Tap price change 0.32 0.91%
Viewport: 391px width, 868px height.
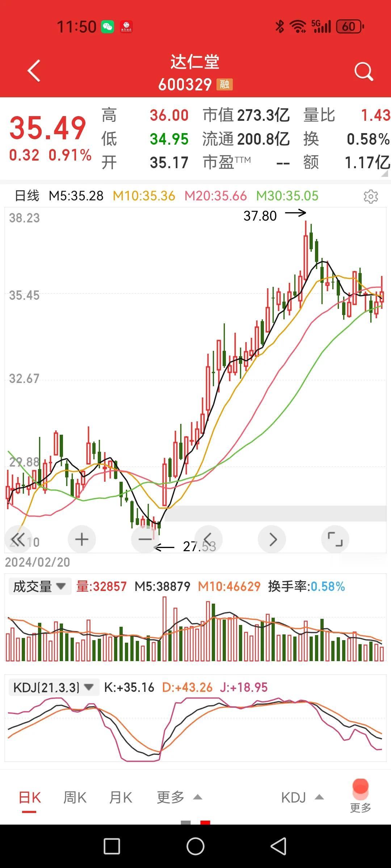click(50, 155)
